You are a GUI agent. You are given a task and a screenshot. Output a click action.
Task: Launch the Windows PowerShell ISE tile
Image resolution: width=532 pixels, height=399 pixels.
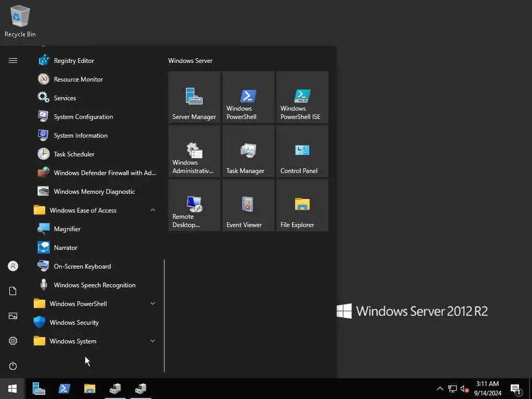pos(302,97)
